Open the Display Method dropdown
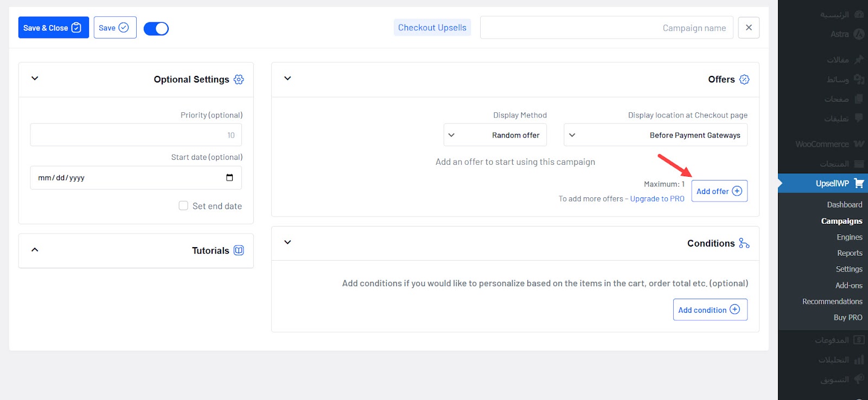The image size is (868, 400). (495, 135)
